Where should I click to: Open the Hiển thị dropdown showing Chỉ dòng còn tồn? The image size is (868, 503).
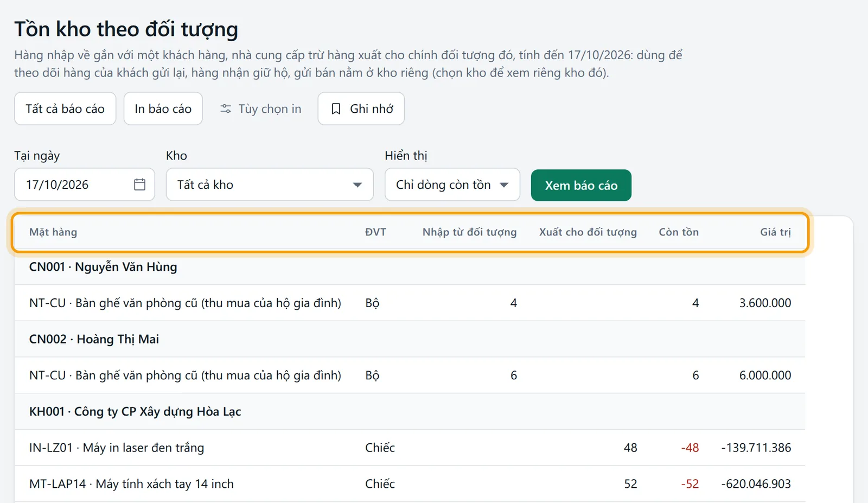click(452, 184)
